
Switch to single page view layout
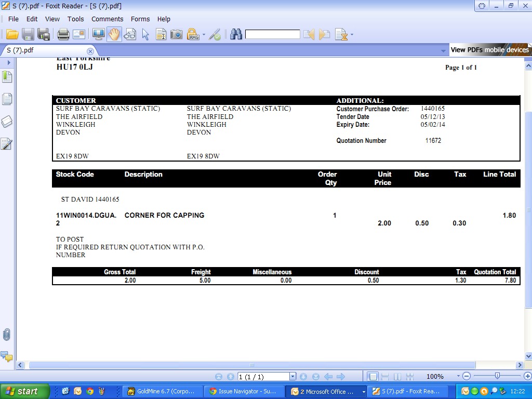pos(373,377)
